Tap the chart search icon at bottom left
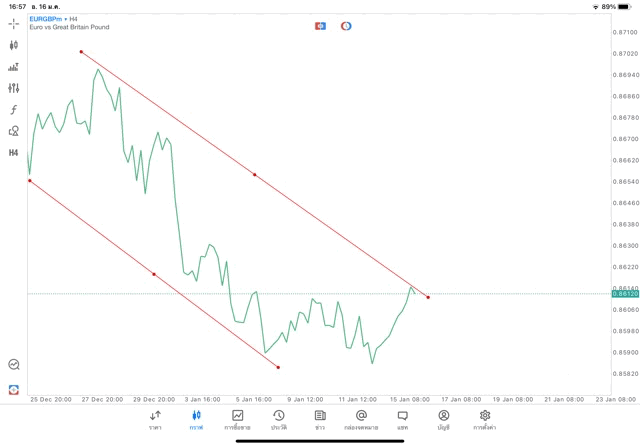 click(x=14, y=365)
